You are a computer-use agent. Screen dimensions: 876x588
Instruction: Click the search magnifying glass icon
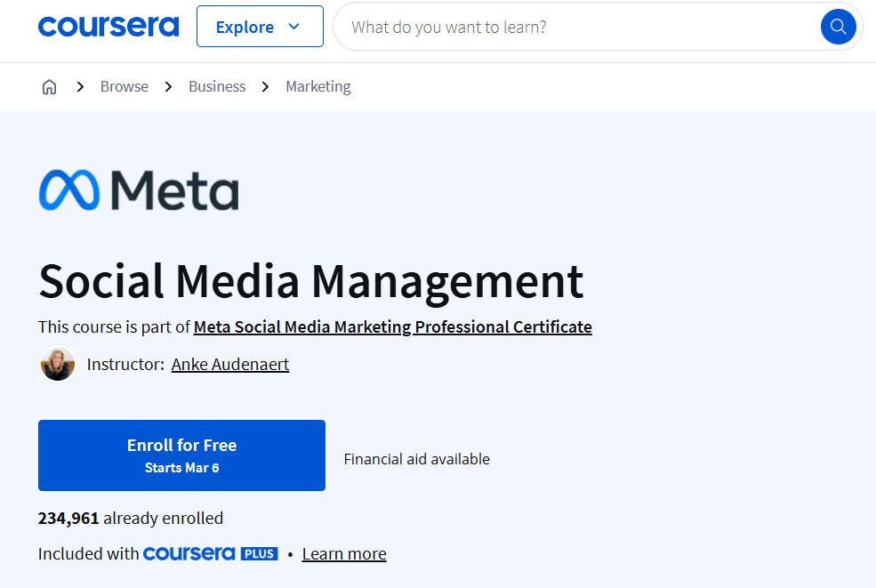coord(837,26)
